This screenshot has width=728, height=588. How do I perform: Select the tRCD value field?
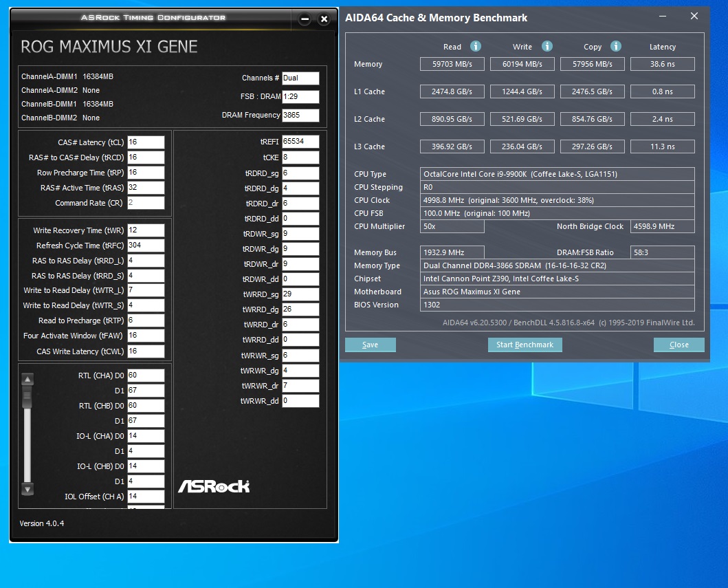146,157
